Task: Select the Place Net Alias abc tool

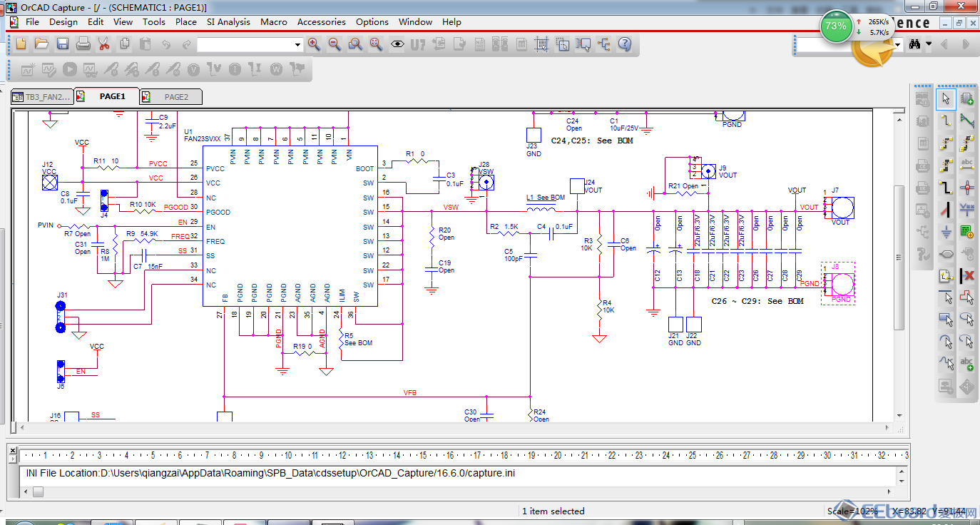Action: click(x=967, y=165)
